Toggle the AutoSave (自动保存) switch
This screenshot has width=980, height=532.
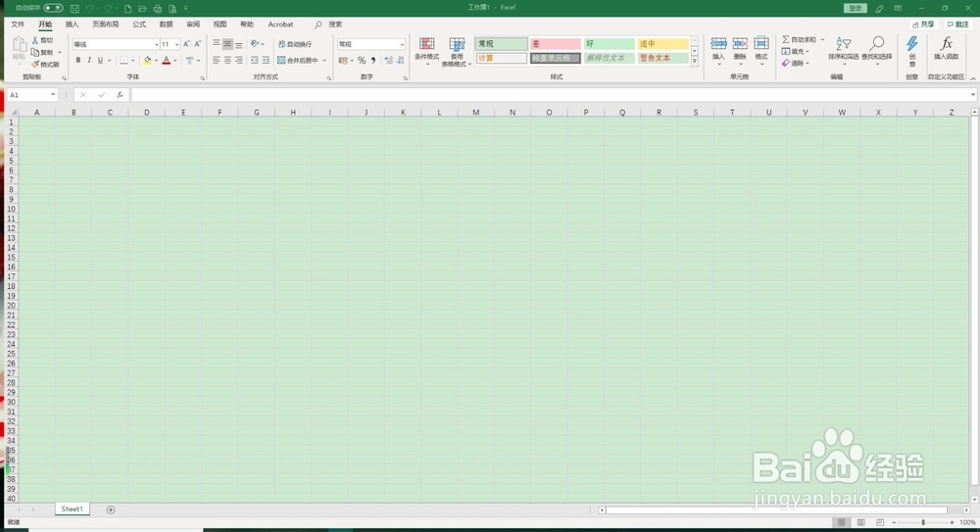(53, 8)
